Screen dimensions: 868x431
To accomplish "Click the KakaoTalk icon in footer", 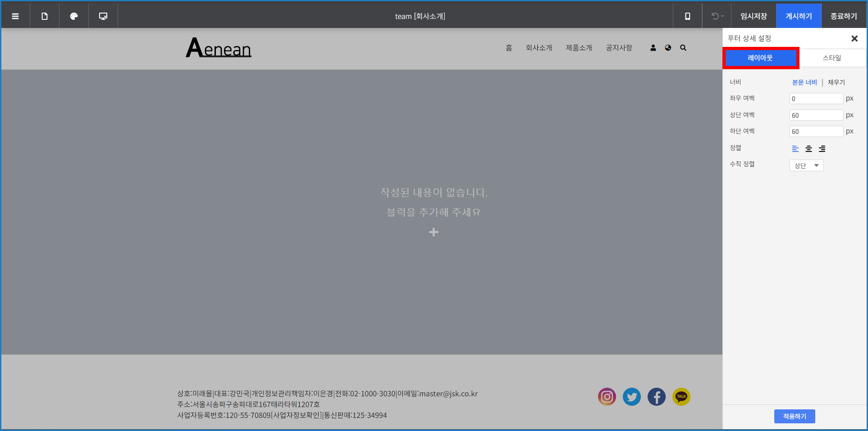I will [681, 397].
